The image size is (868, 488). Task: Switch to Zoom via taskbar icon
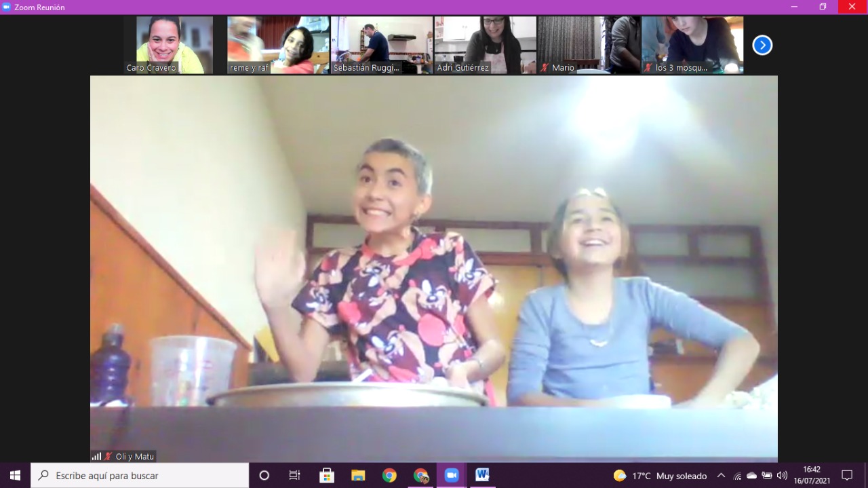(x=452, y=475)
